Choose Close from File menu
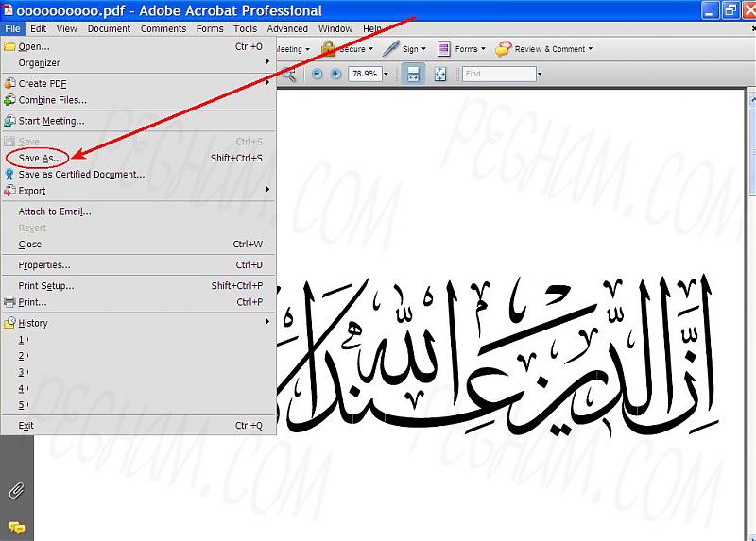This screenshot has width=756, height=541. point(138,245)
